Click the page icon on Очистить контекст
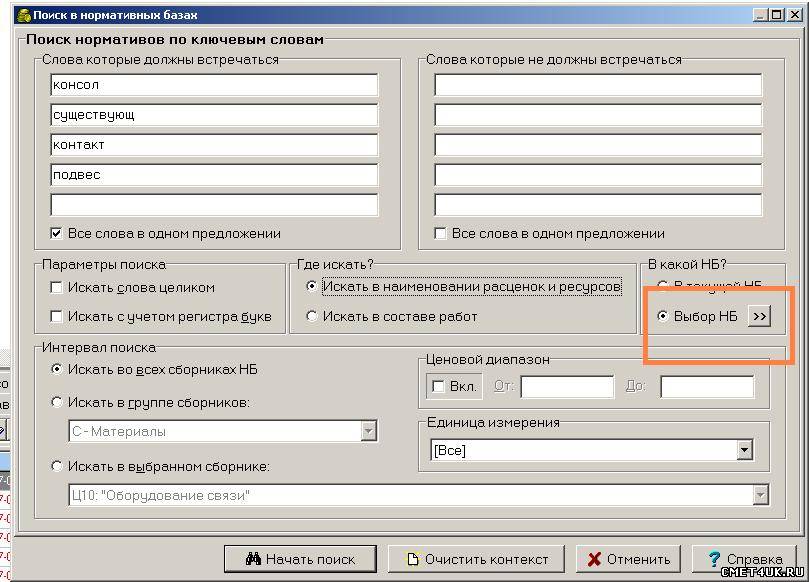The image size is (809, 582). pyautogui.click(x=412, y=559)
